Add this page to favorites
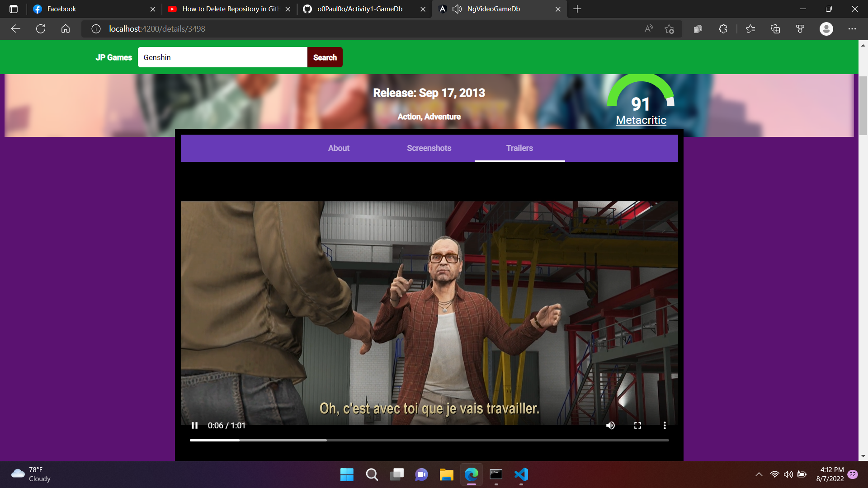 click(670, 29)
